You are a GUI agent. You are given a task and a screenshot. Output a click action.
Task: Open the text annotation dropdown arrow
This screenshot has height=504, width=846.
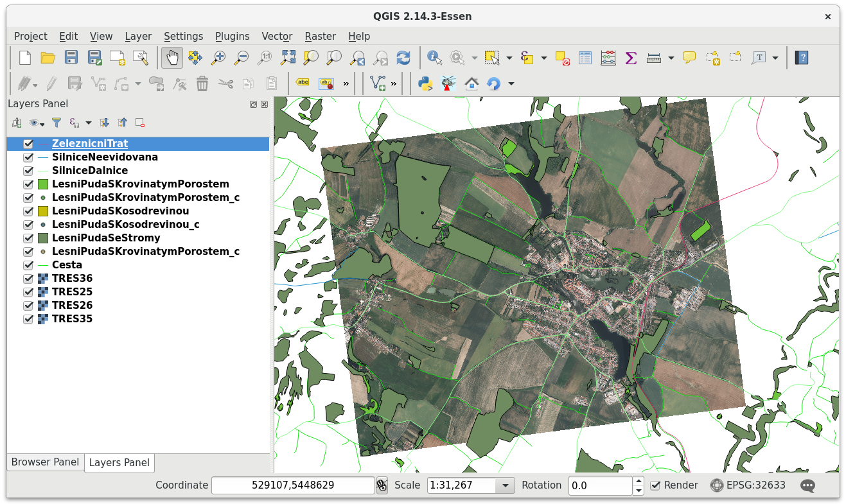point(776,58)
